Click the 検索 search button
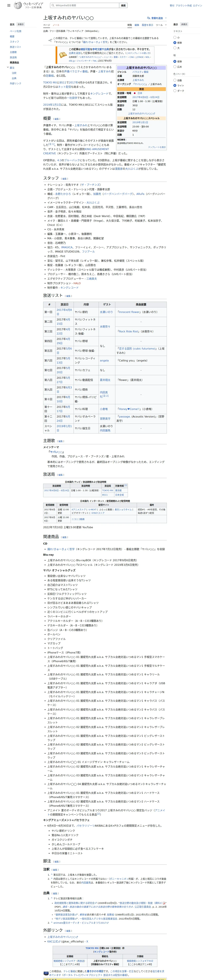 click(123, 5)
